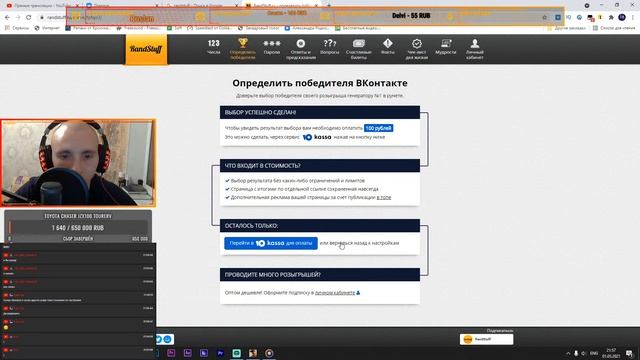Open the Пароли password generator
This screenshot has width=640, height=360.
pyautogui.click(x=272, y=47)
